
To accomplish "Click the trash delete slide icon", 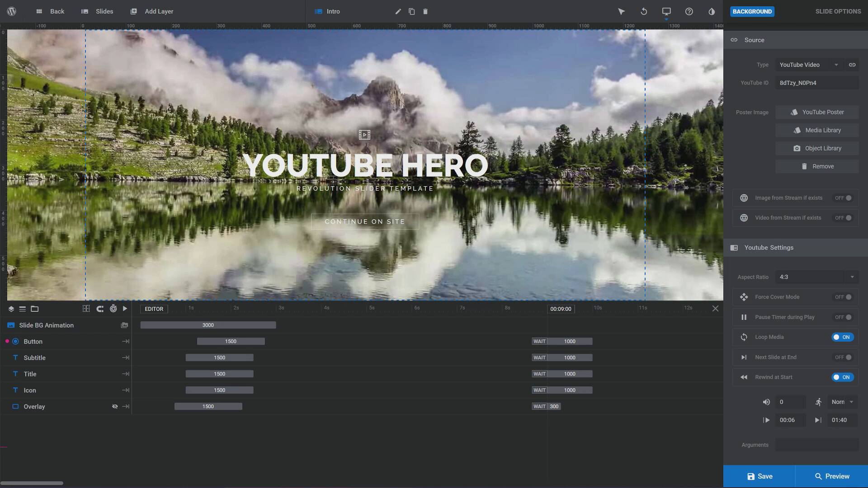I will tap(425, 11).
